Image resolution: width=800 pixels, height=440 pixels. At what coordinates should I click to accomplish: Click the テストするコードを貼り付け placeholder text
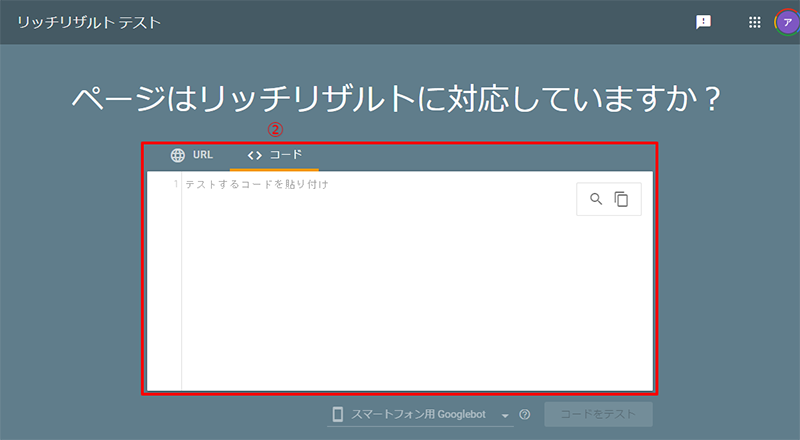[257, 184]
